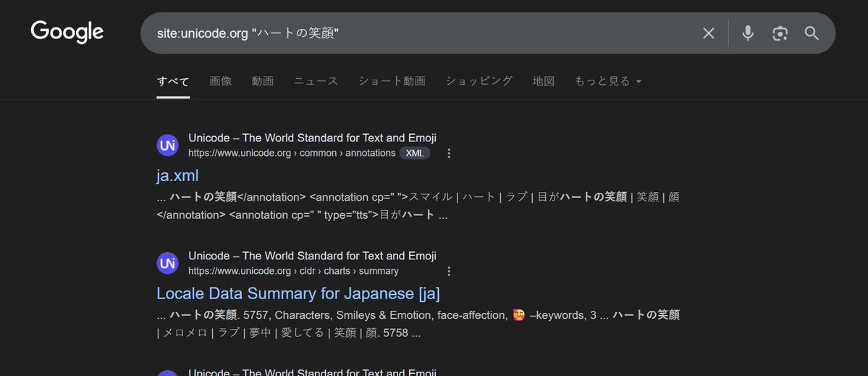Clear the search query with X icon
The height and width of the screenshot is (376, 868).
709,33
